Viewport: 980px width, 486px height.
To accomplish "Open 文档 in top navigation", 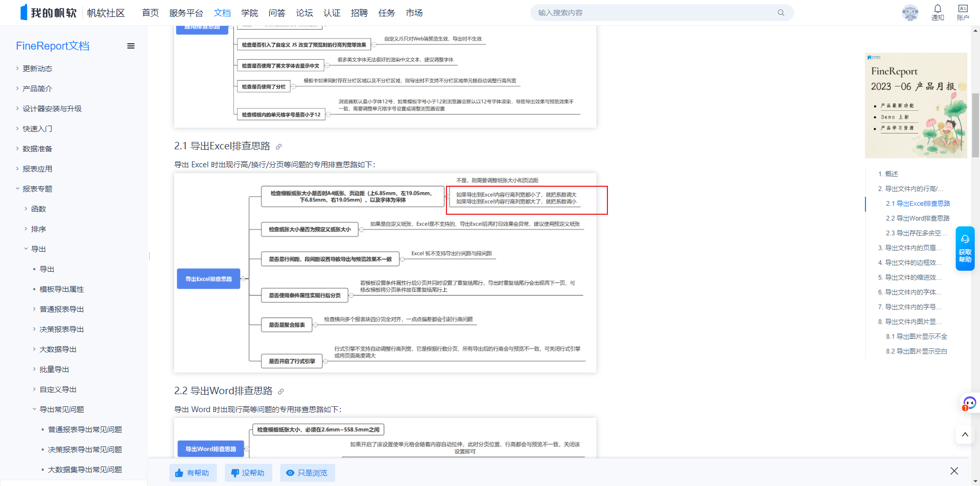I will pos(222,13).
